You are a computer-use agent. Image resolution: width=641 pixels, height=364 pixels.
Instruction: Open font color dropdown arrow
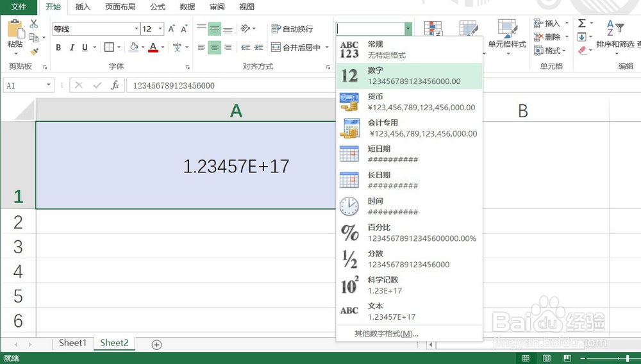coord(163,47)
